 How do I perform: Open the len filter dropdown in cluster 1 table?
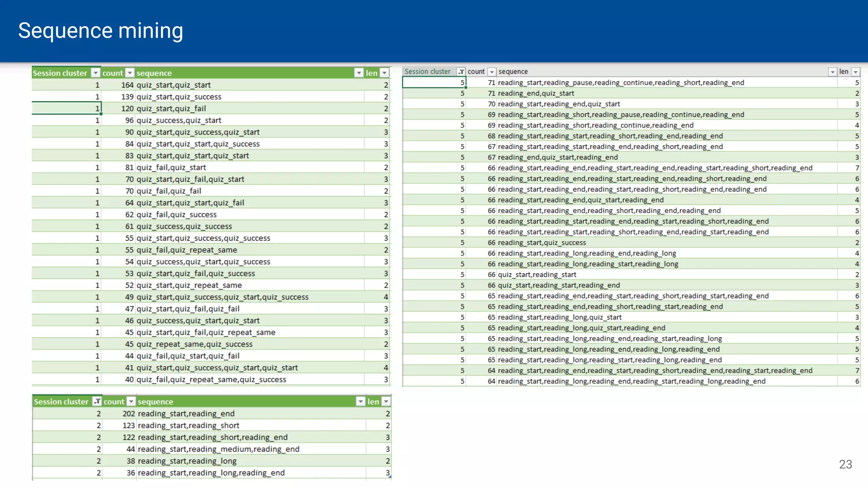pos(384,73)
